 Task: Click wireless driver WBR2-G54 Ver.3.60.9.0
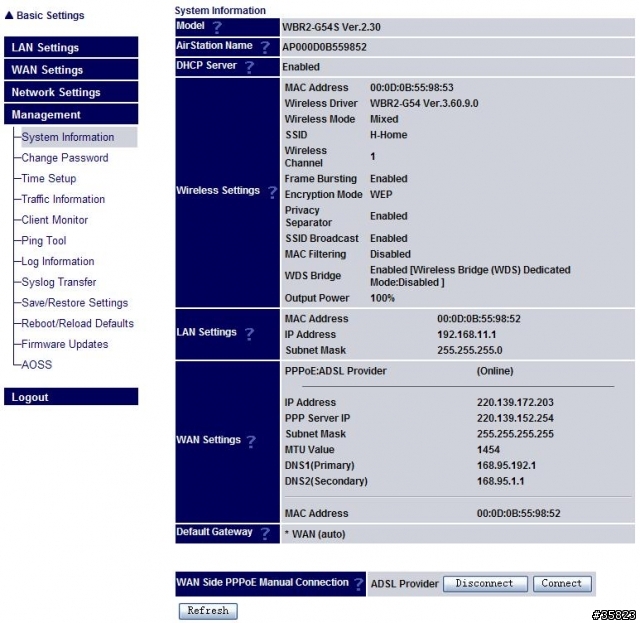pyautogui.click(x=424, y=103)
